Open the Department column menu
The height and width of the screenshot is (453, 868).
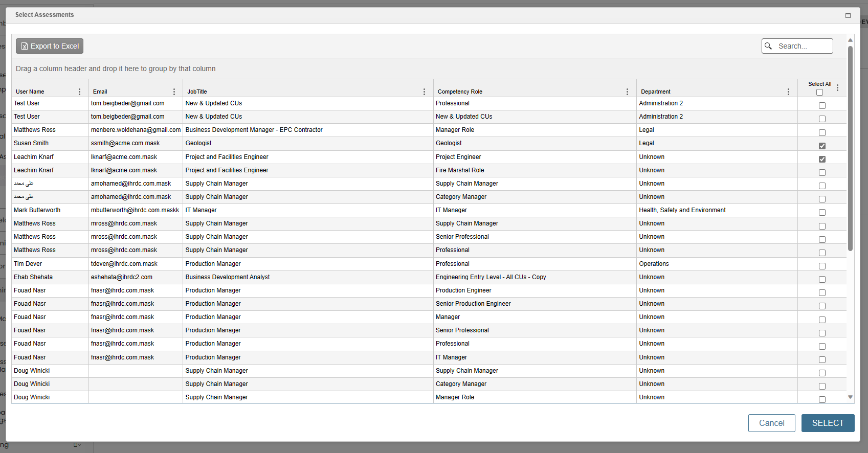(x=788, y=92)
